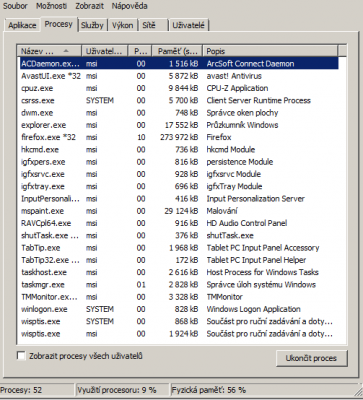Select the TabTip32.exe process name

(50, 260)
